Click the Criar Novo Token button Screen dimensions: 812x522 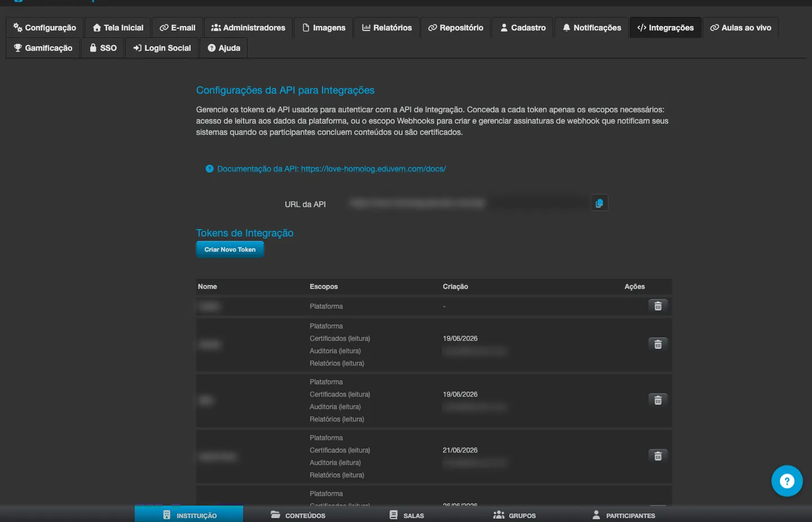(230, 249)
